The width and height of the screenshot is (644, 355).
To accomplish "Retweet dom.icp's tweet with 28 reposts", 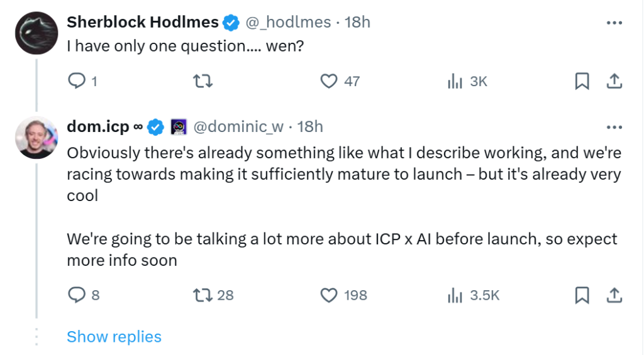I will (x=203, y=295).
